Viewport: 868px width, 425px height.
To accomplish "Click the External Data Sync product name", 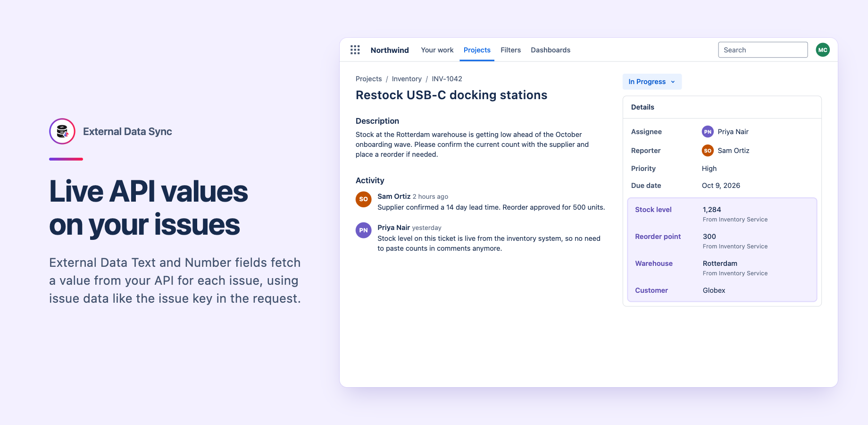I will (x=127, y=131).
